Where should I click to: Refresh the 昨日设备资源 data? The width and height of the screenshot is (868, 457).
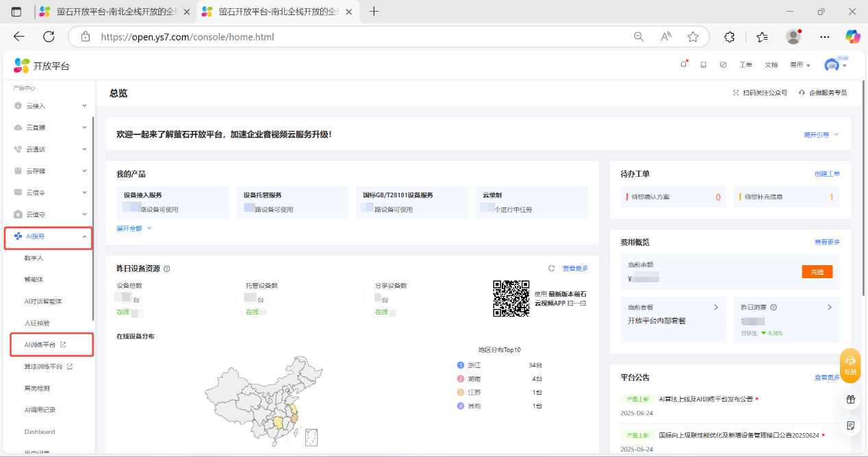tap(551, 269)
